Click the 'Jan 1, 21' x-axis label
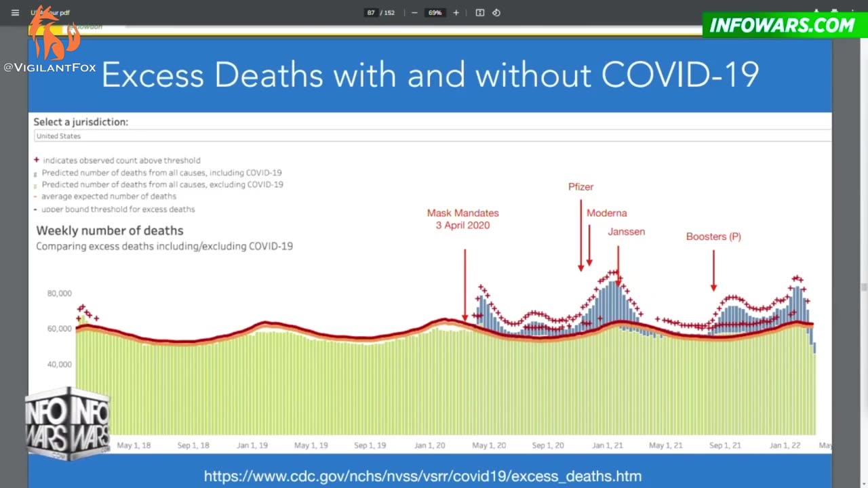The height and width of the screenshot is (488, 868). click(608, 445)
